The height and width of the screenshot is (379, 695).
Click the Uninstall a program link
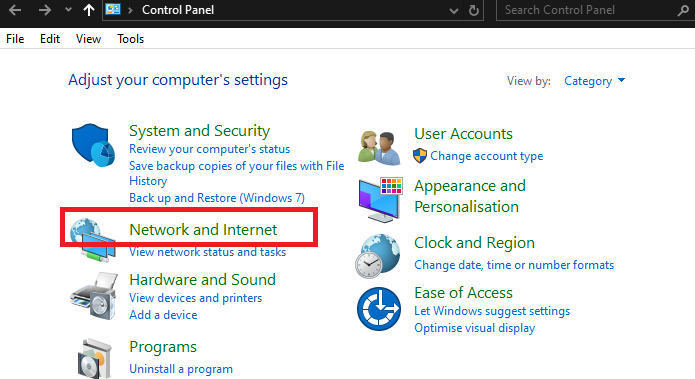coord(181,369)
